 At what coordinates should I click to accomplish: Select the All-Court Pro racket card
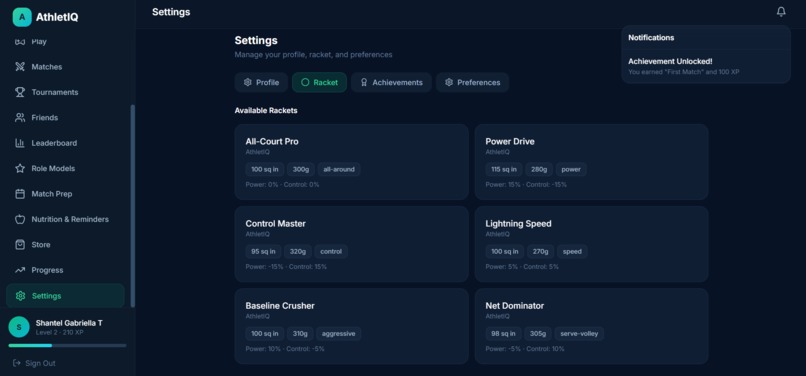coord(352,162)
